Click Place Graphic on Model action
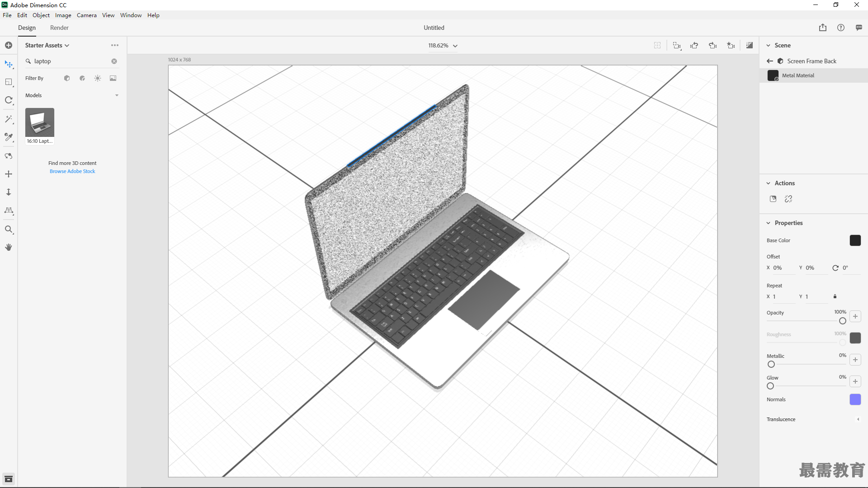 773,199
